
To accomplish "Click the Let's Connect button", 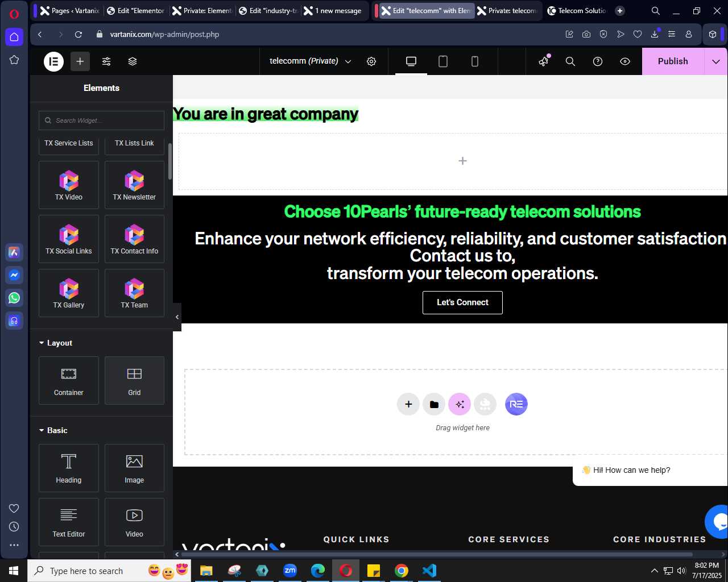I will pyautogui.click(x=462, y=302).
